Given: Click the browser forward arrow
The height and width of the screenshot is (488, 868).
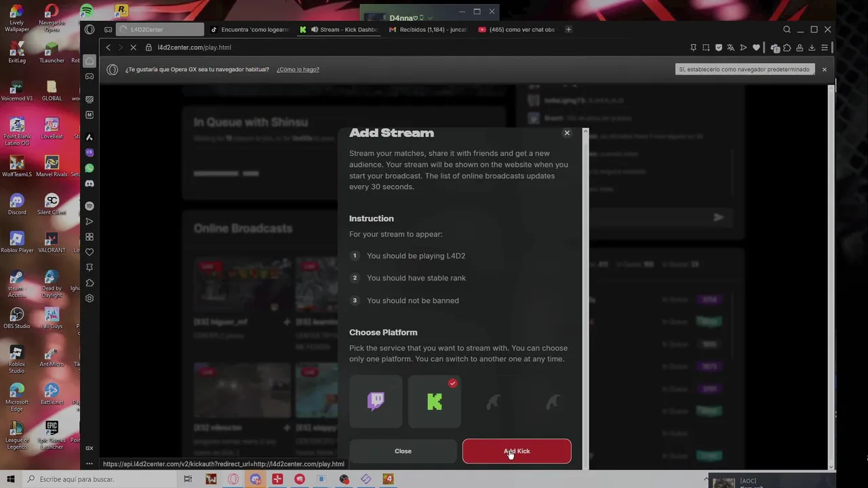Looking at the screenshot, I should [120, 47].
